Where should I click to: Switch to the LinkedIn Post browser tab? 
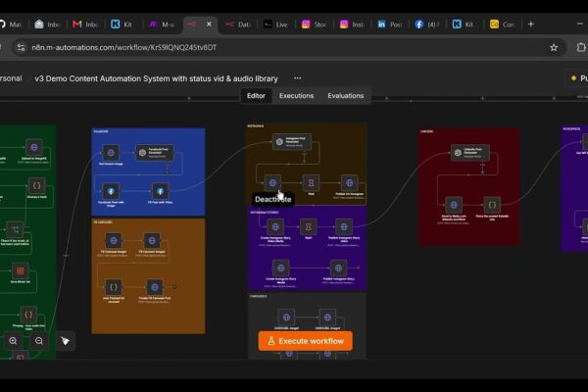click(390, 24)
